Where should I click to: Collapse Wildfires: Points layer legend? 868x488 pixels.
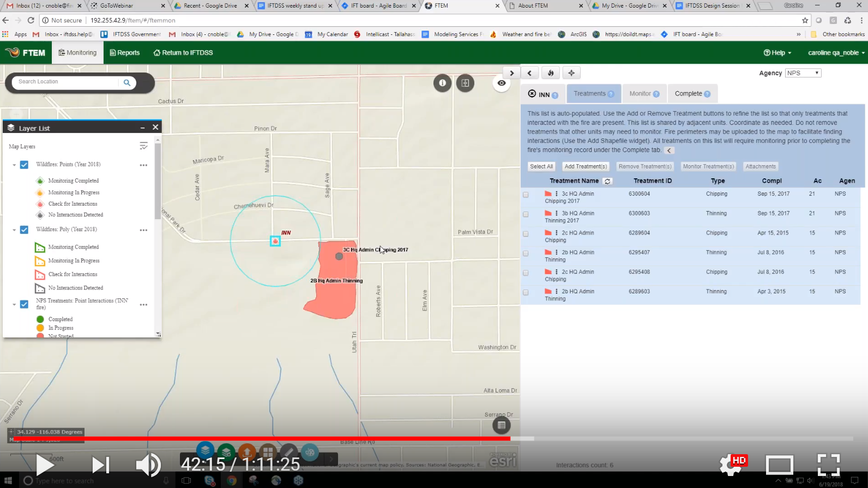click(x=14, y=165)
